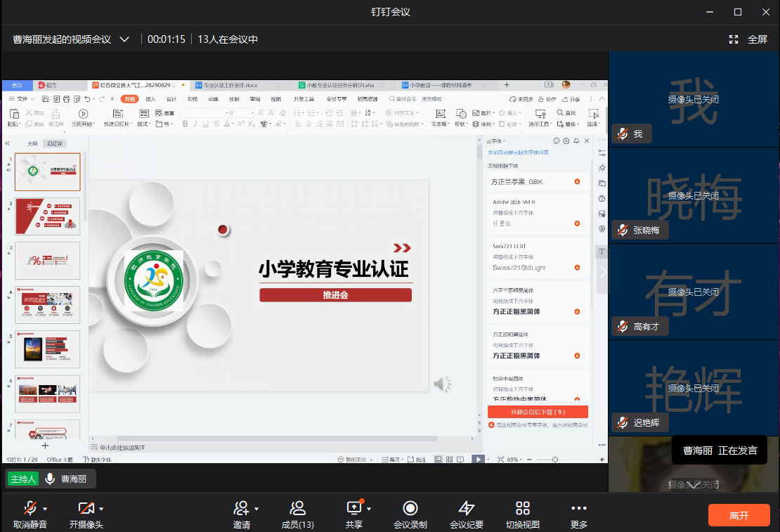Click the 邀请 invite icon
The image size is (780, 532).
[x=242, y=508]
